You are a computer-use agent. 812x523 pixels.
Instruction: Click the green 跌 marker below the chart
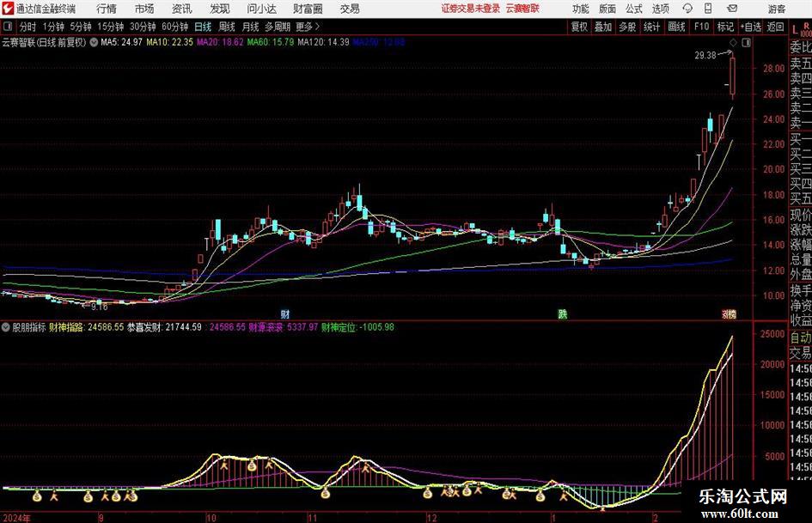[x=562, y=313]
